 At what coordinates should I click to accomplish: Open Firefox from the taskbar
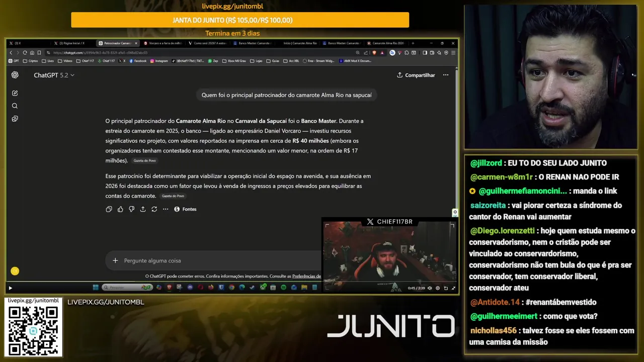pyautogui.click(x=211, y=287)
